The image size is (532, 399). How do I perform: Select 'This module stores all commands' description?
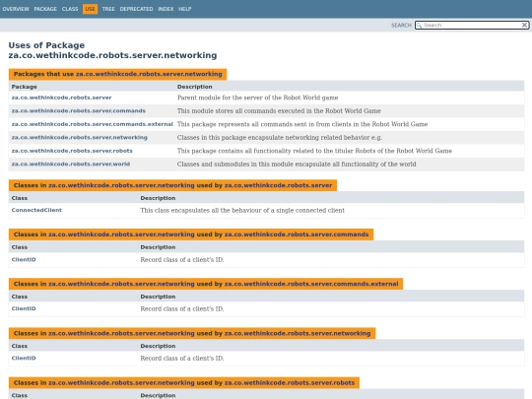pos(279,111)
